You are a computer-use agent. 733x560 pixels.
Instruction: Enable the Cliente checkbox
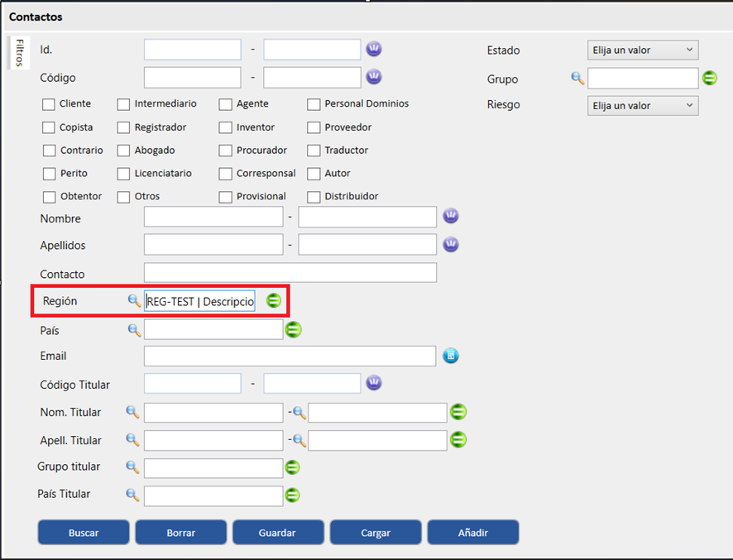coord(50,104)
